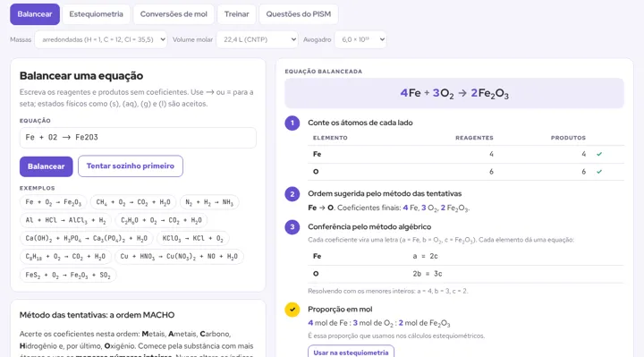Click the 'a = 2c' equation

tap(426, 256)
